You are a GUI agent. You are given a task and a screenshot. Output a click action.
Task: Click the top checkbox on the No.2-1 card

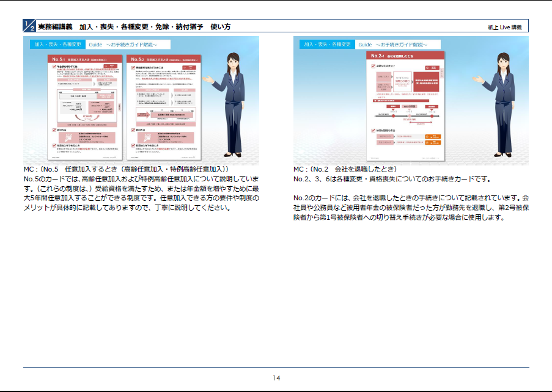point(372,65)
